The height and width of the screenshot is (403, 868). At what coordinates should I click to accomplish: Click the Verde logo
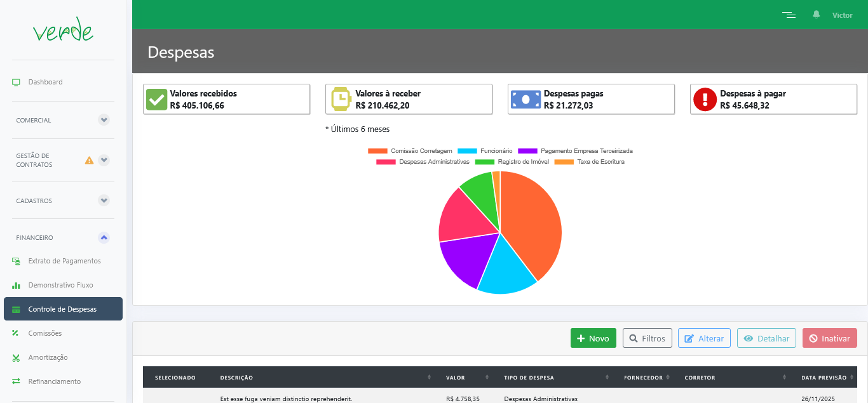click(63, 30)
